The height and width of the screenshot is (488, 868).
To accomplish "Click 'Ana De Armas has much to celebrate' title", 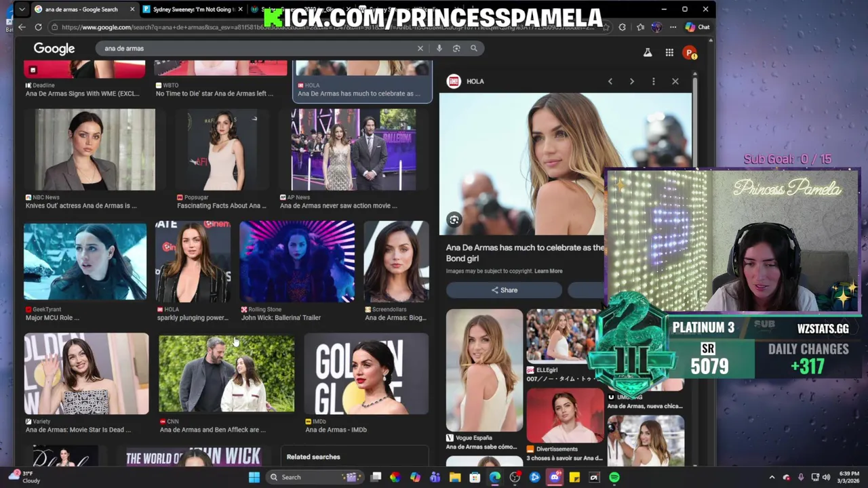I will (524, 253).
